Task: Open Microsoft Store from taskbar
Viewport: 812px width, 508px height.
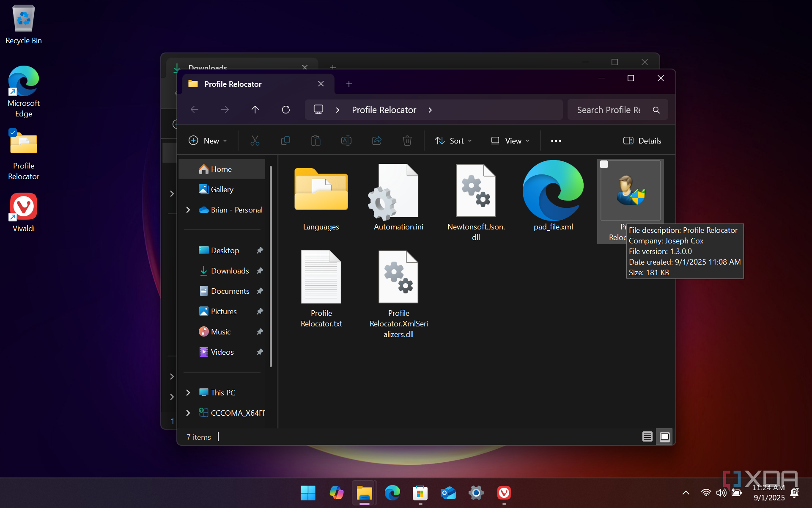Action: pyautogui.click(x=420, y=493)
